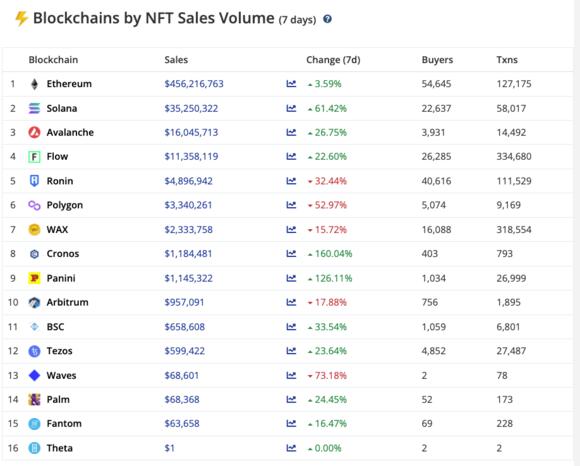Click the WAX transactions count 318,554

pos(514,230)
